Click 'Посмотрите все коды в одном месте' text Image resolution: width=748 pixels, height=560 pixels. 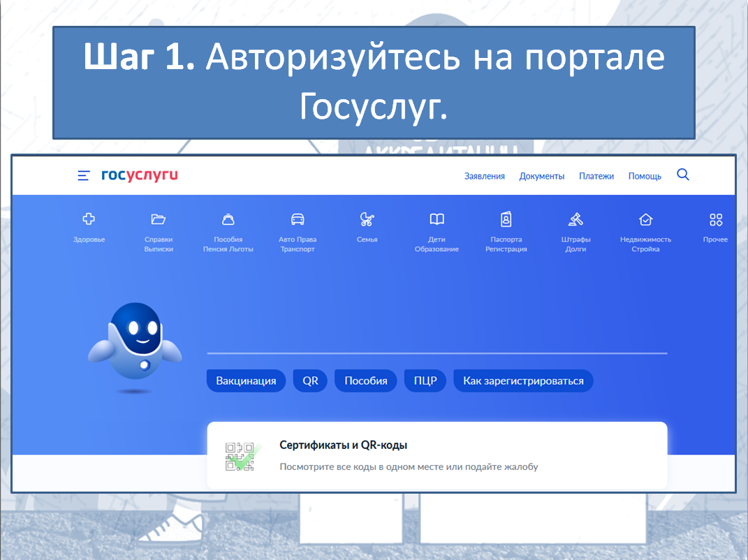[x=362, y=466]
